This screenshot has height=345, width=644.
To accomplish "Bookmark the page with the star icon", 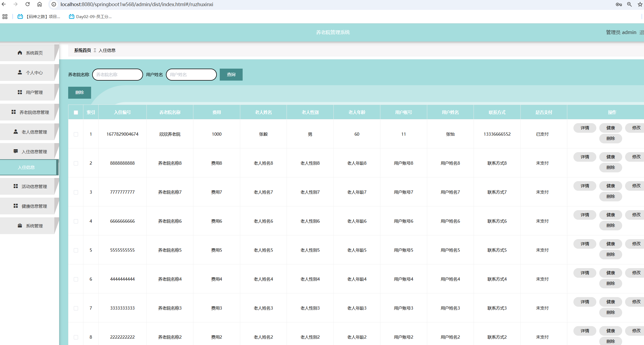I will [640, 4].
